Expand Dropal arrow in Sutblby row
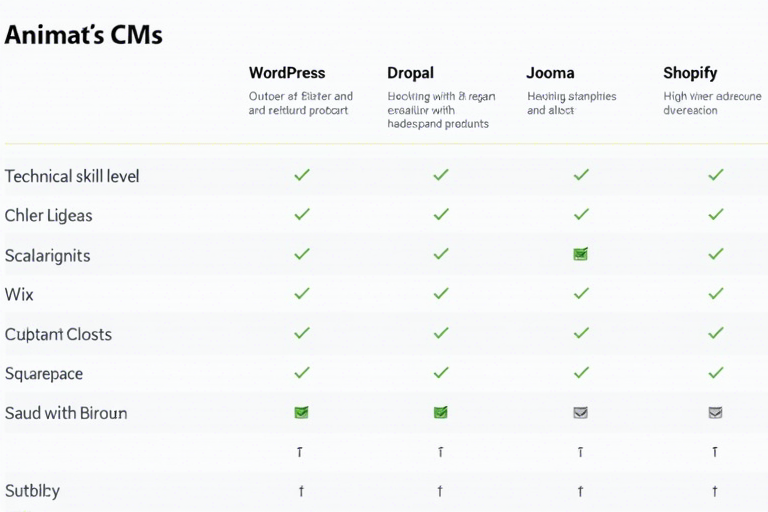This screenshot has width=768, height=512. (x=440, y=491)
